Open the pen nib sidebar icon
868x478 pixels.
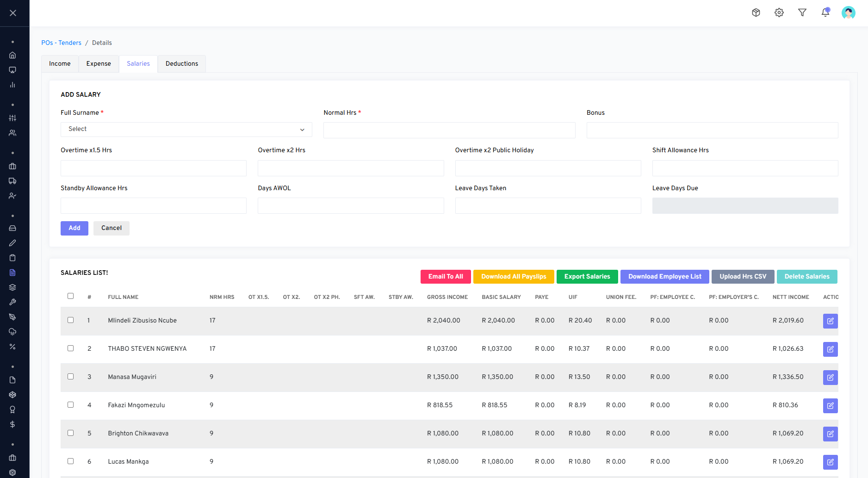pyautogui.click(x=12, y=317)
